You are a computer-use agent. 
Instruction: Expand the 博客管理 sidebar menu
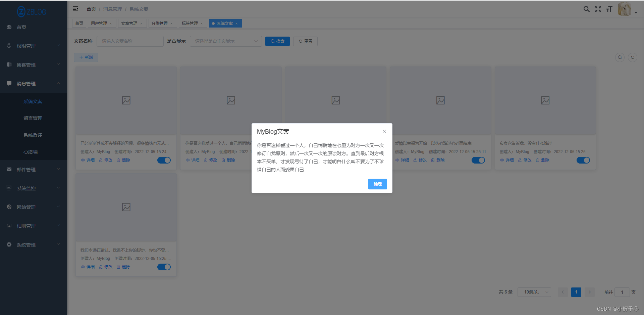[x=34, y=64]
